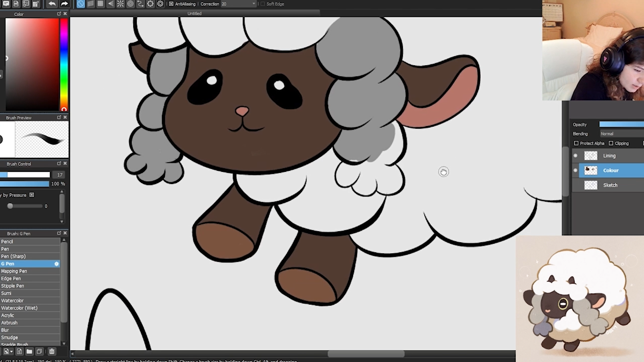Toggle the Protect Alpha checkbox
The width and height of the screenshot is (644, 362).
coord(576,143)
